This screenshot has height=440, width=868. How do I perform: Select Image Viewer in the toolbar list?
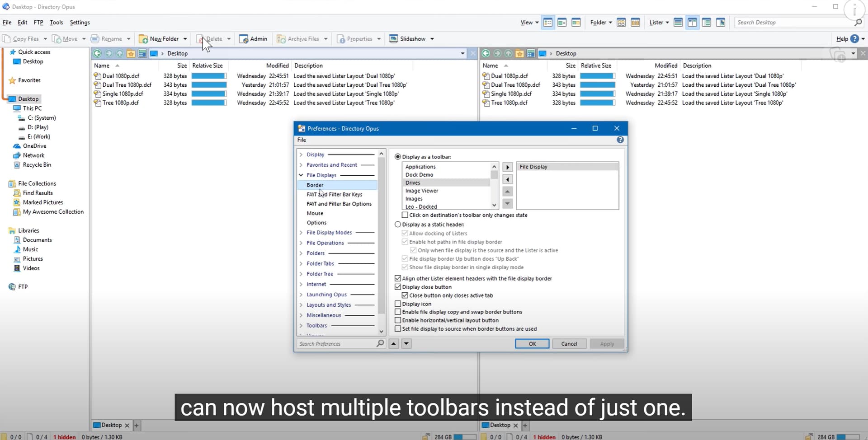pos(422,191)
